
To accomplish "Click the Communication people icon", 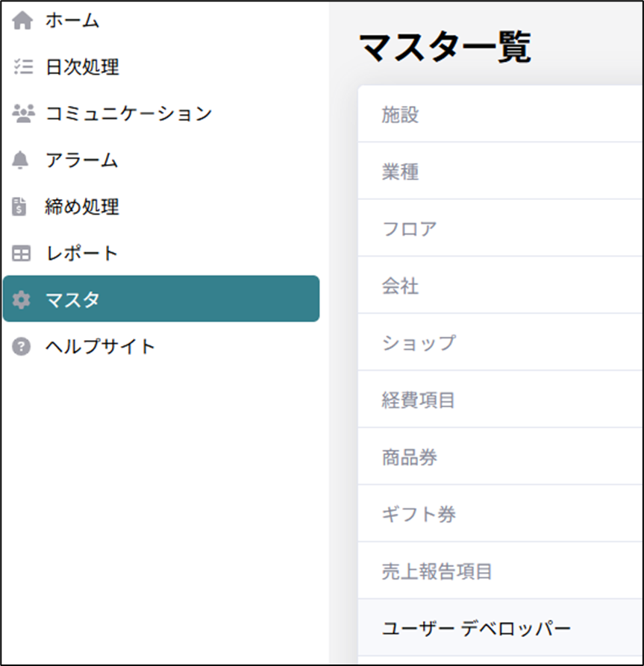I will click(x=23, y=113).
